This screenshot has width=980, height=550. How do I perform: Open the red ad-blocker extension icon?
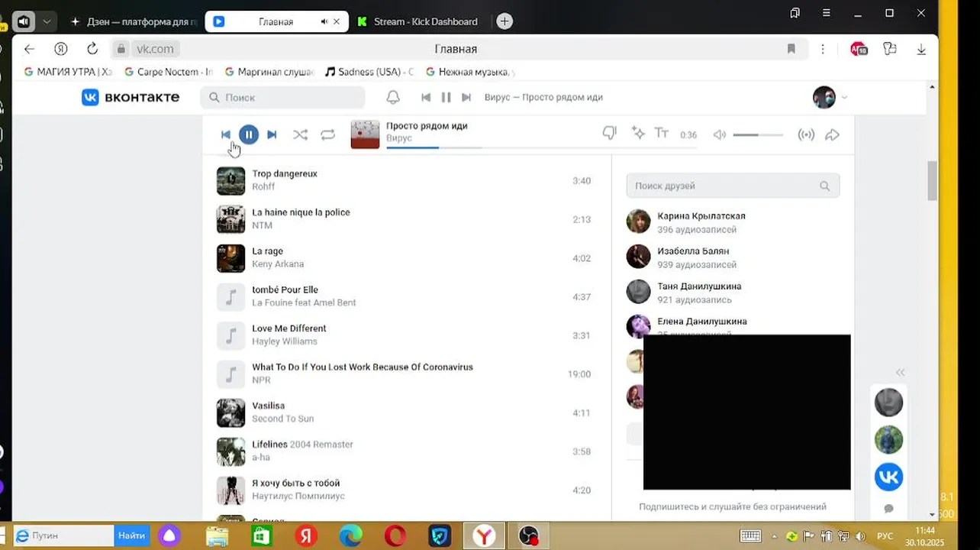(x=859, y=49)
